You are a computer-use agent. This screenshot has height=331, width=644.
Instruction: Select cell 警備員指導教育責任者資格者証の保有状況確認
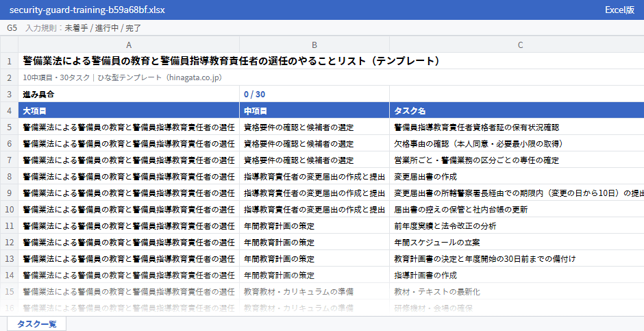click(517, 127)
